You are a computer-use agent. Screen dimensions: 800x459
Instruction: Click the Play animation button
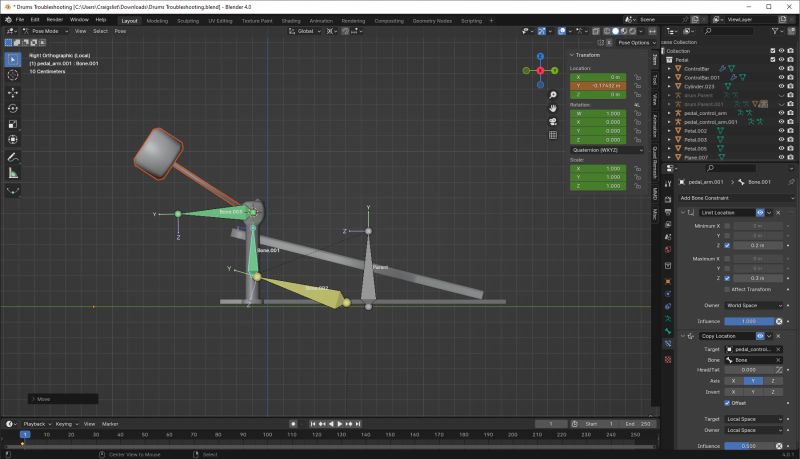[x=340, y=424]
